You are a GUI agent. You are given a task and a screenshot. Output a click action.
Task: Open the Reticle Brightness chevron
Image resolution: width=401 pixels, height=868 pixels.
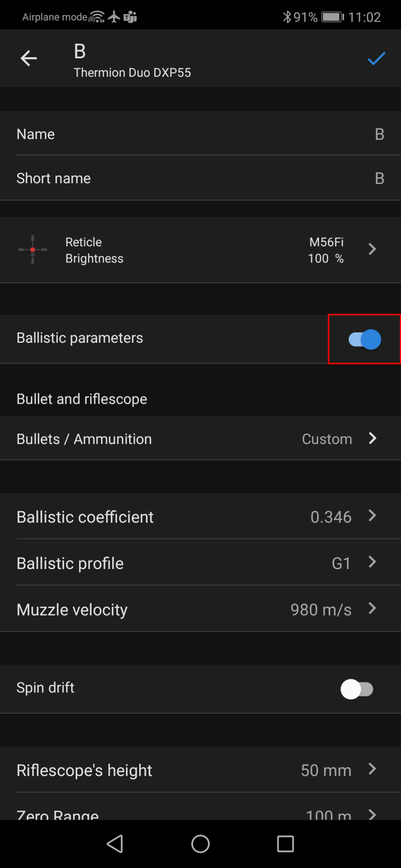[x=372, y=250]
